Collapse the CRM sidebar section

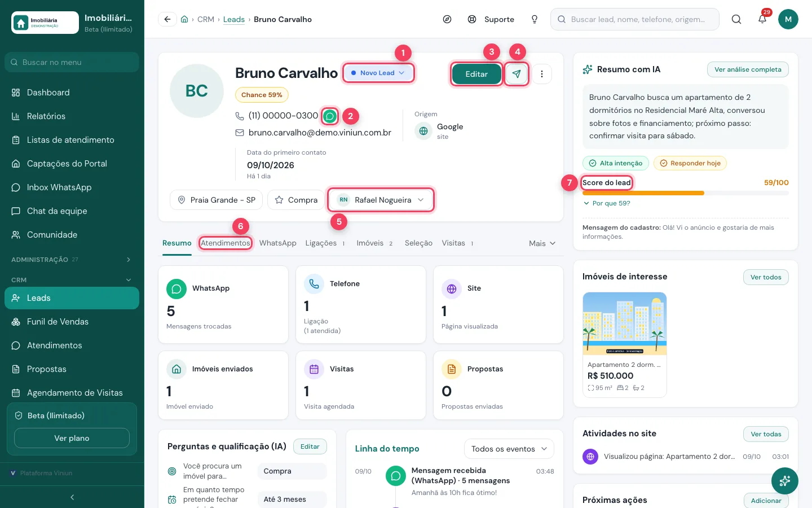click(x=72, y=280)
